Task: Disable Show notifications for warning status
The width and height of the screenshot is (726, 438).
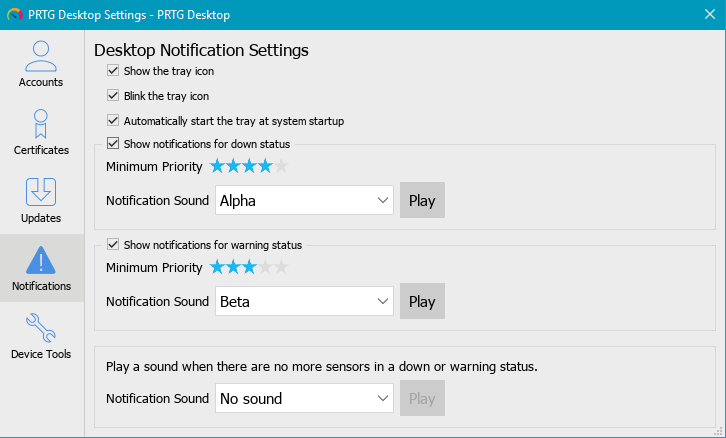Action: pyautogui.click(x=113, y=244)
